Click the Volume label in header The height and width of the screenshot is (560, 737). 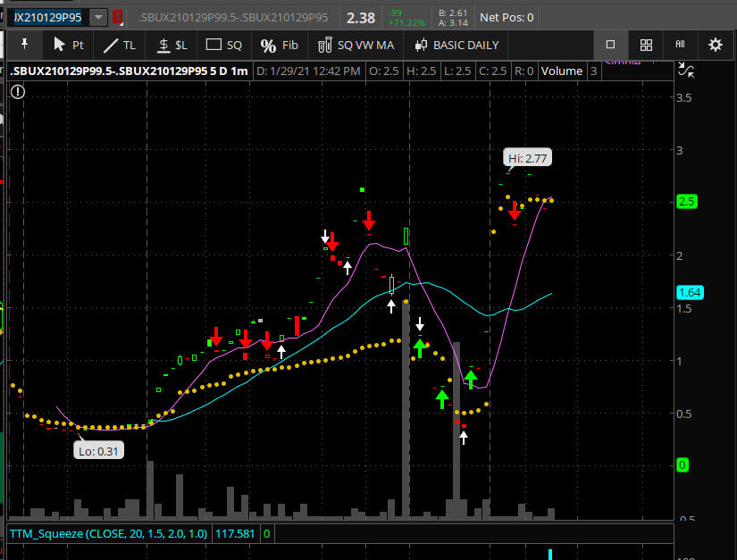click(562, 71)
